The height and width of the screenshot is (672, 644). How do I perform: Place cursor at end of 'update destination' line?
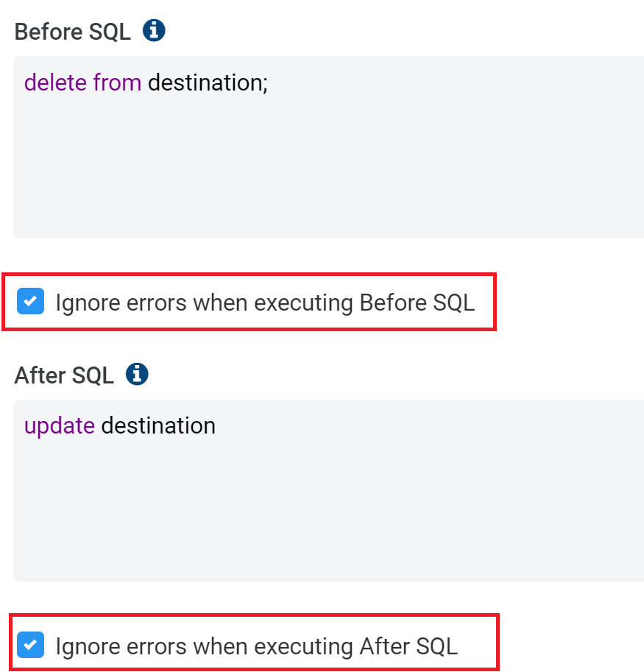(217, 425)
